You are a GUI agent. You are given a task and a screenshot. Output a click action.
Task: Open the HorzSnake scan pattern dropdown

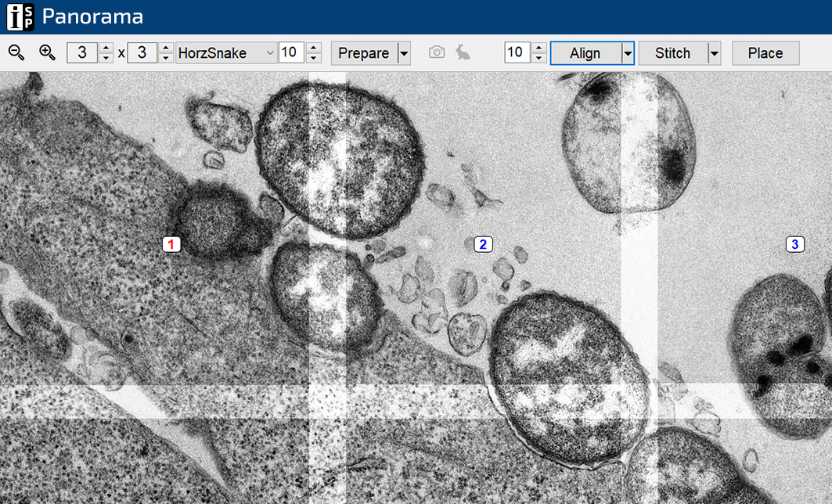pos(226,53)
